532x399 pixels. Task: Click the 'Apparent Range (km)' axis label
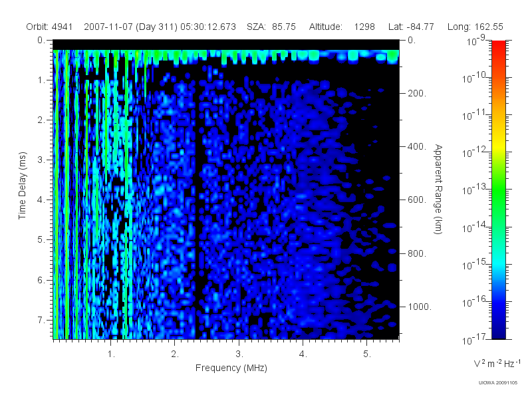[438, 190]
